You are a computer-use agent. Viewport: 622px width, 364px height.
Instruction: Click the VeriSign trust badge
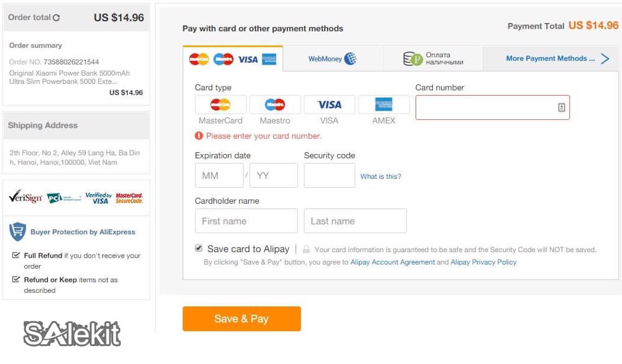click(x=26, y=198)
